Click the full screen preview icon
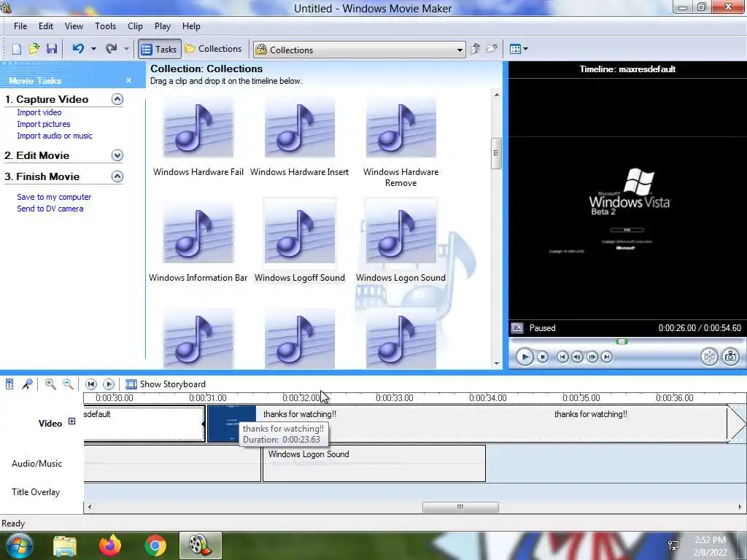This screenshot has height=560, width=747. click(x=517, y=327)
